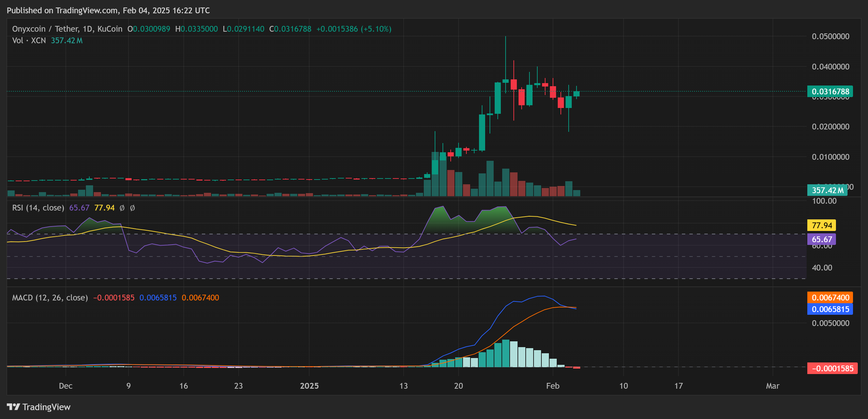The width and height of the screenshot is (868, 419).
Task: Click the MACD line value 0.0065815 in legend
Action: coord(158,298)
